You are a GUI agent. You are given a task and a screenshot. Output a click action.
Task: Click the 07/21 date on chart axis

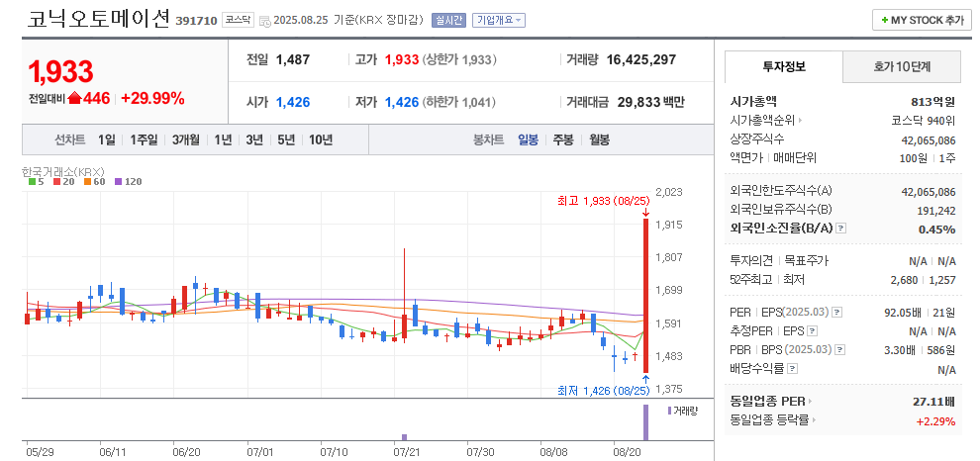406,451
